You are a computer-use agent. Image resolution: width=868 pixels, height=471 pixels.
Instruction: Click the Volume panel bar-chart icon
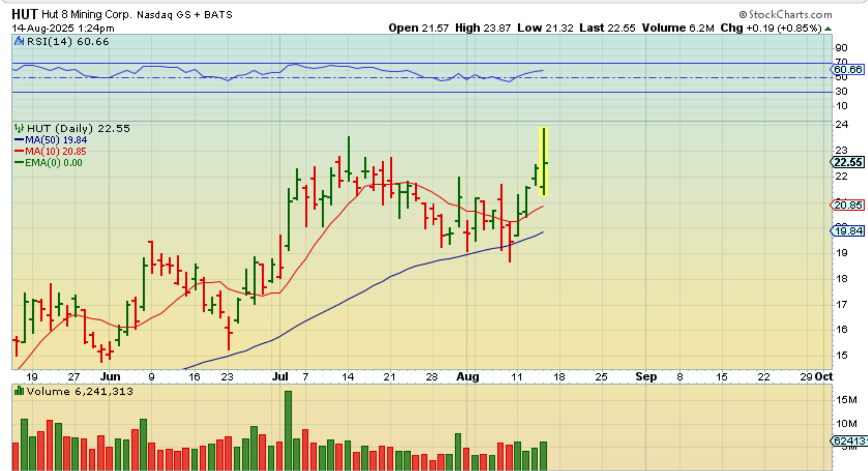pos(19,391)
